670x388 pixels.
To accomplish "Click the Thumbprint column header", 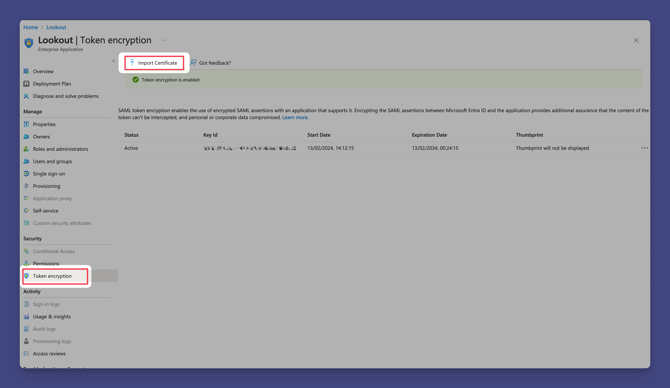I will click(x=529, y=135).
